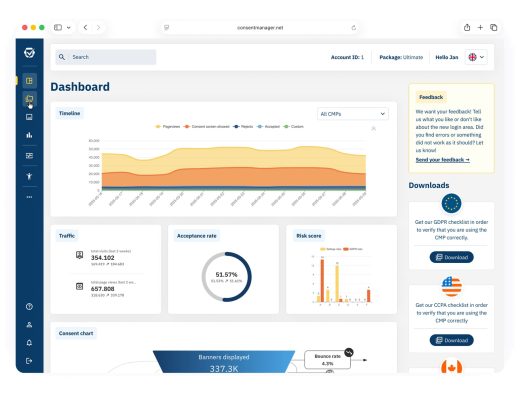Open the notifications bell sidebar icon
Image resolution: width=520 pixels, height=397 pixels.
pos(29,343)
